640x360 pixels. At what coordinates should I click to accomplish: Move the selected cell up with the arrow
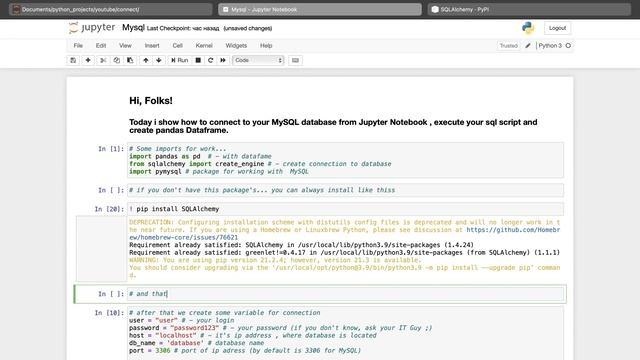coord(146,60)
